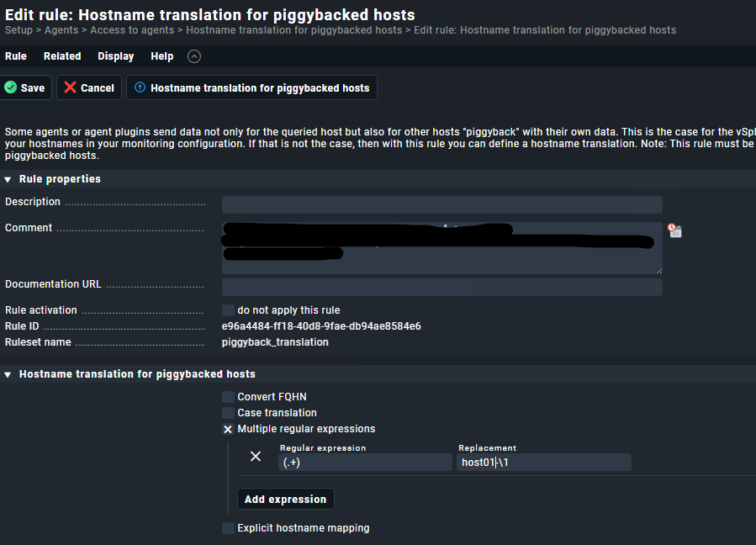Viewport: 756px width, 545px height.
Task: Open the Rule menu
Action: (16, 56)
